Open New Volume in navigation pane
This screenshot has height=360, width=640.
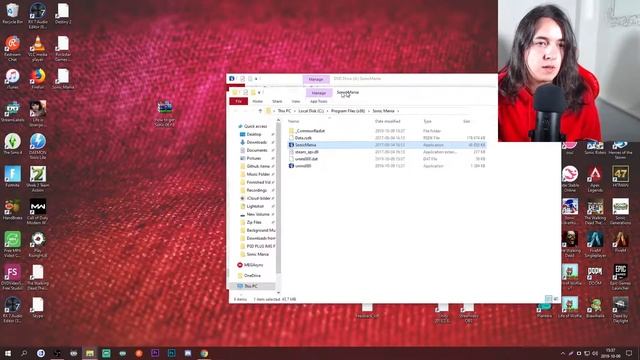258,214
